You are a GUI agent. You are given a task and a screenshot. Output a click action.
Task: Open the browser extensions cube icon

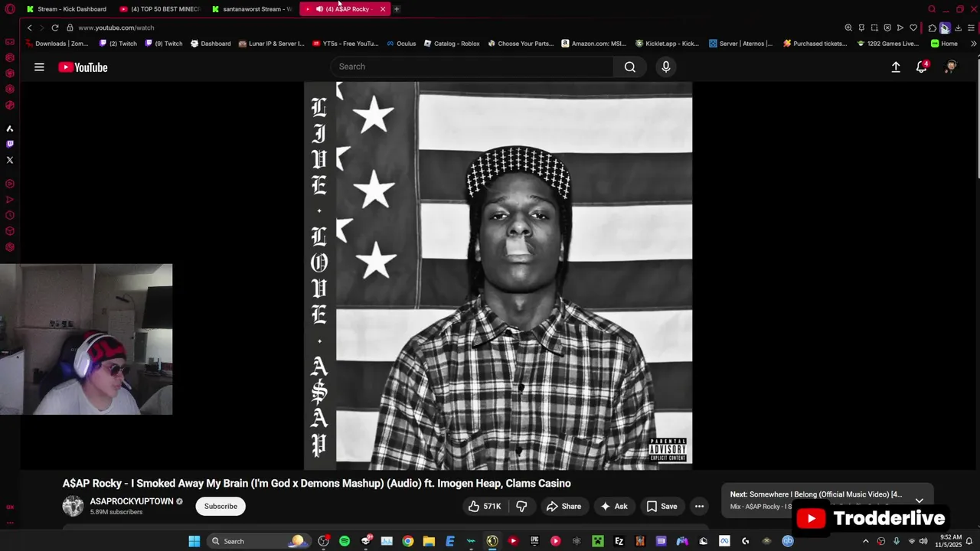coord(932,28)
